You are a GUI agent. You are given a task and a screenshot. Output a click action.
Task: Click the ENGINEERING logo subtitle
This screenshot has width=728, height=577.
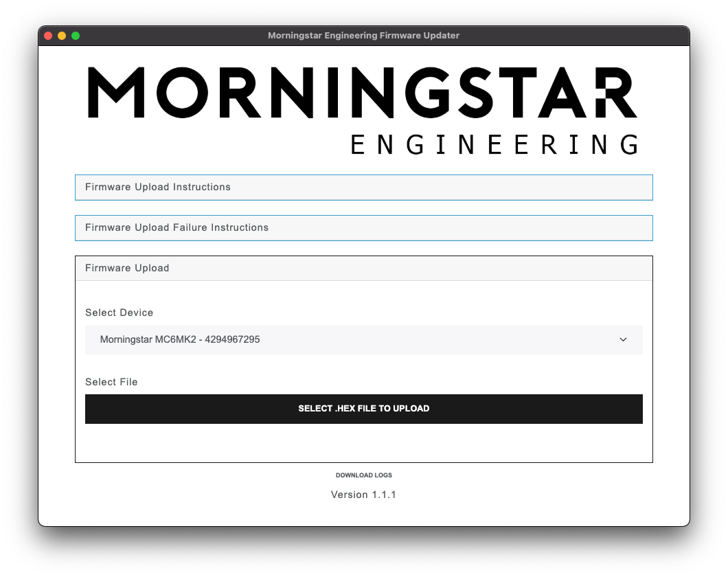pyautogui.click(x=494, y=145)
